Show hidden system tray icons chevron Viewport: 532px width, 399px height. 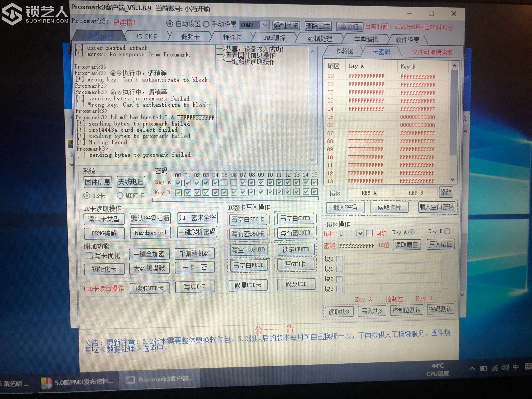(472, 368)
